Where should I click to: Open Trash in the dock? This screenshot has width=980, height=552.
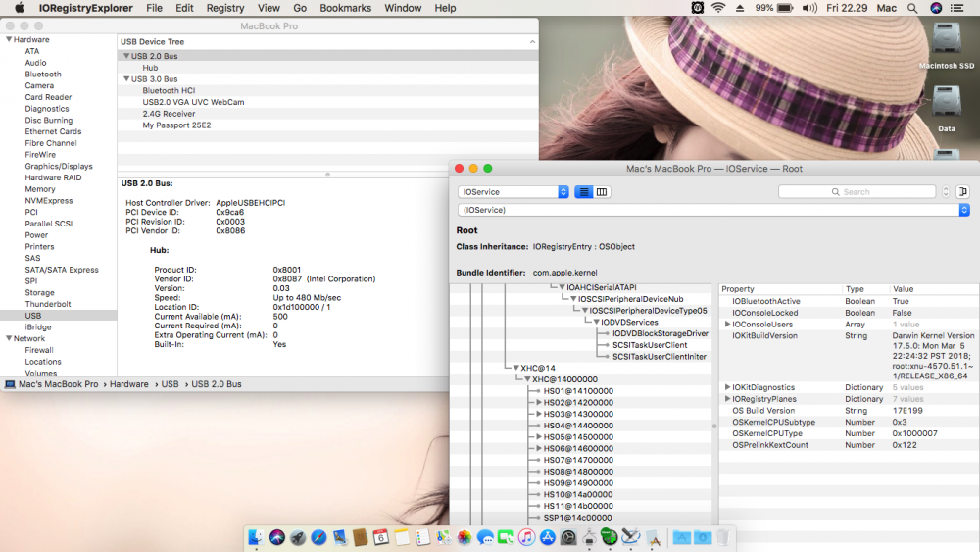pyautogui.click(x=723, y=537)
